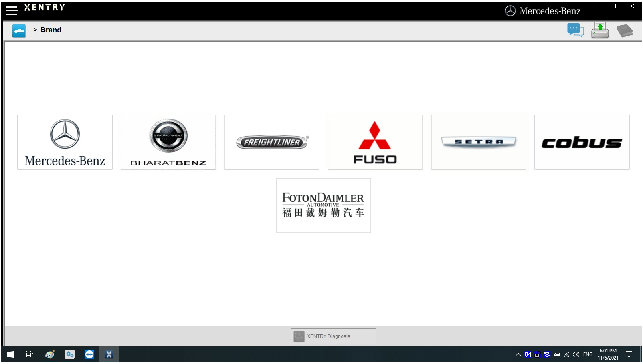This screenshot has width=643, height=364.
Task: Click the Brand breadcrumb label
Action: [x=51, y=30]
